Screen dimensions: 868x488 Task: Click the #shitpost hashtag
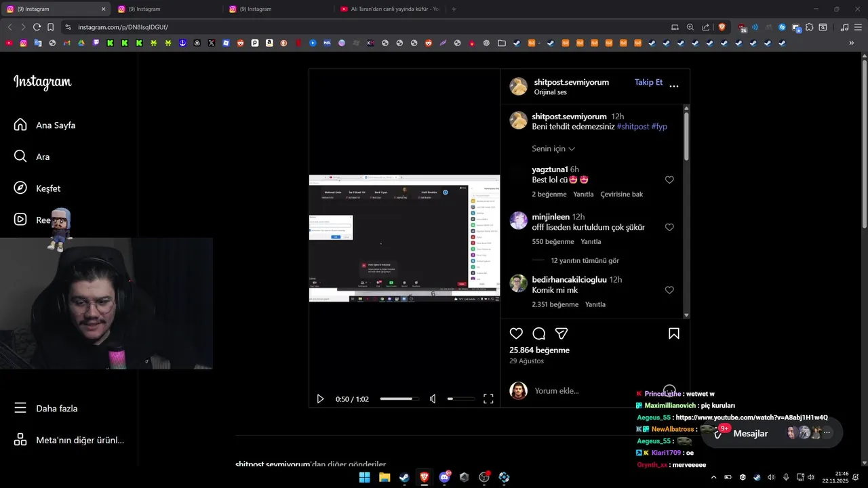tap(633, 127)
